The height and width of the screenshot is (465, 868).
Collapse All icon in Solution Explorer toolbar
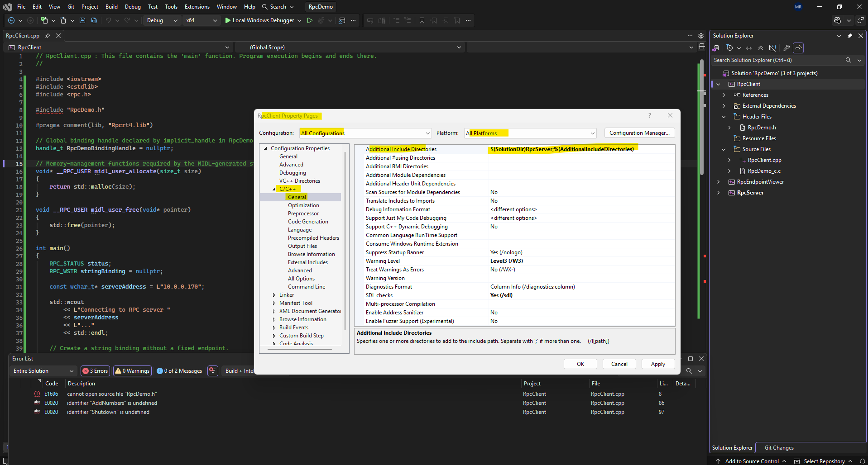click(761, 48)
